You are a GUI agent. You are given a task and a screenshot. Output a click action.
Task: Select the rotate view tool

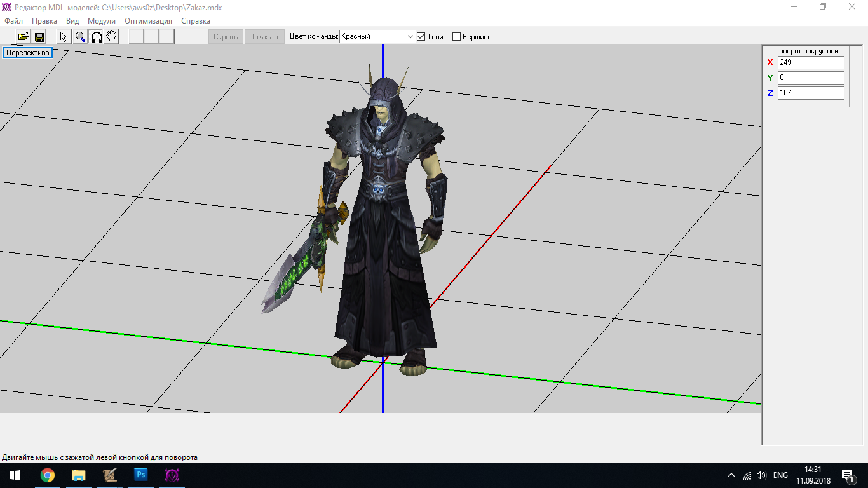coord(96,37)
